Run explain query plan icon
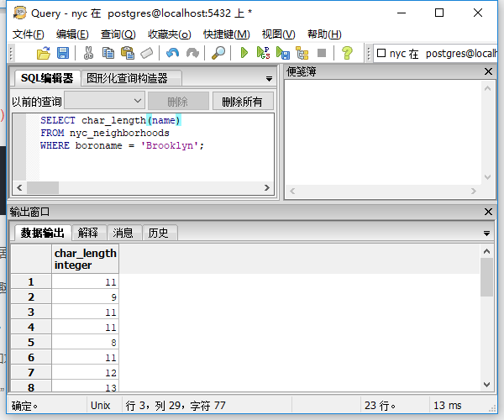Screen dimensions: 504x420 pyautogui.click(x=302, y=53)
